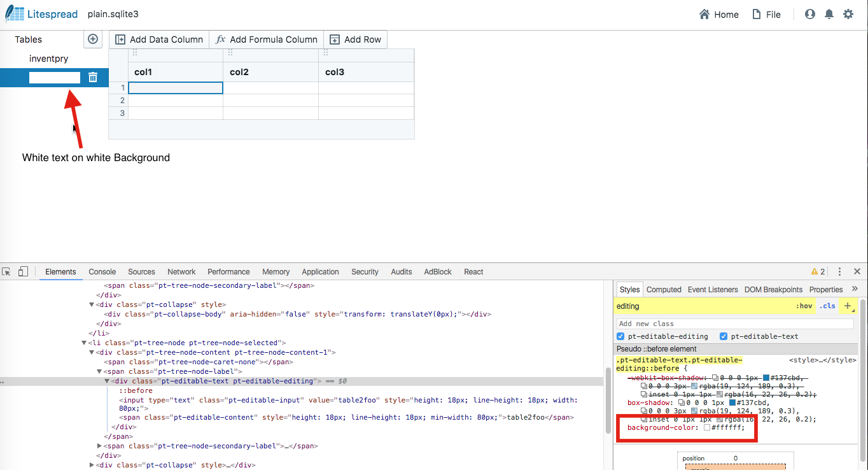Switch to the Console tab in DevTools
Image resolution: width=868 pixels, height=470 pixels.
[x=102, y=271]
